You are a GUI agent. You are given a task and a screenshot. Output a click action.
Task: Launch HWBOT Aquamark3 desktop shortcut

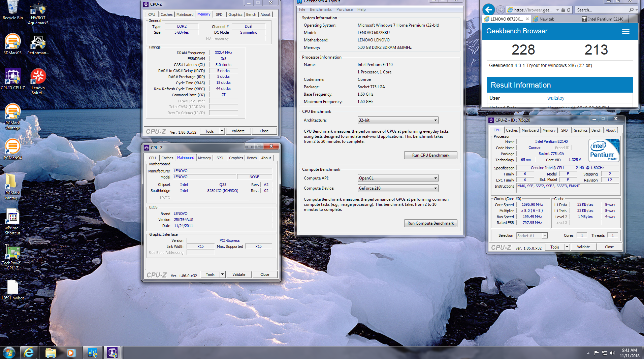38,13
